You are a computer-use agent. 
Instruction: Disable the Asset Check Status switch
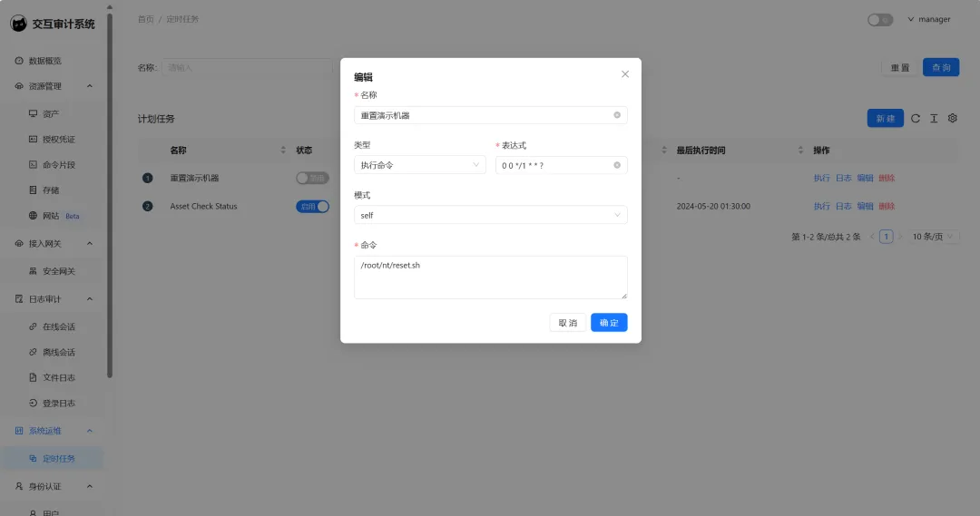[312, 207]
